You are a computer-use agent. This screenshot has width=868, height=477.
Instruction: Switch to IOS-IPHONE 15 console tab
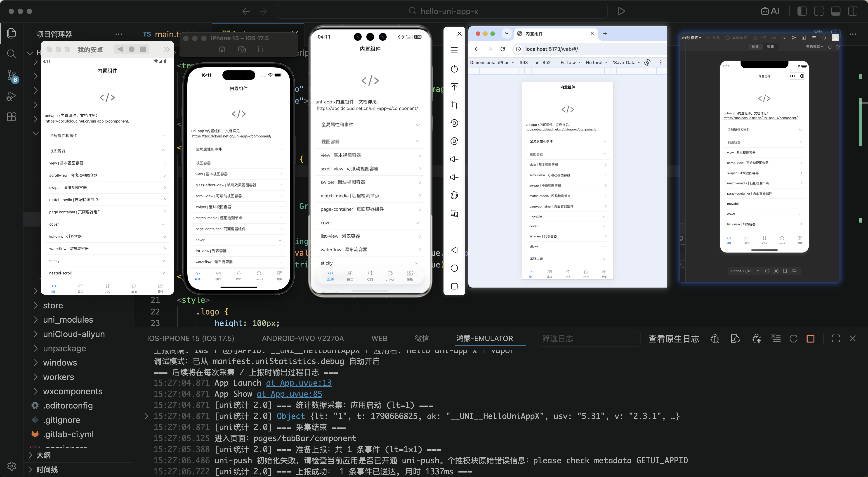click(x=190, y=338)
